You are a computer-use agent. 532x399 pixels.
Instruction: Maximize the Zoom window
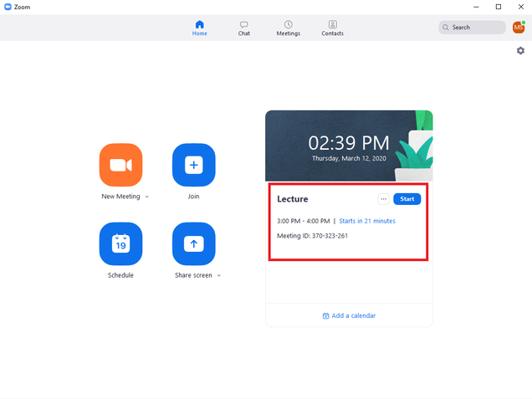pos(498,7)
